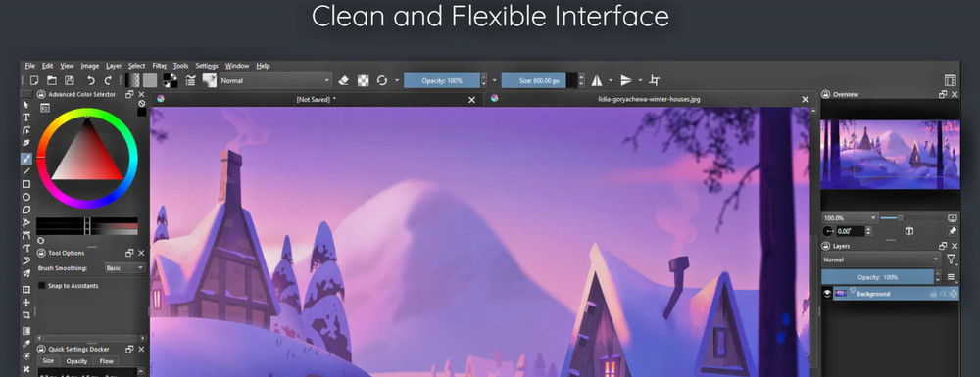Open the brush settings editor icon

[x=191, y=80]
